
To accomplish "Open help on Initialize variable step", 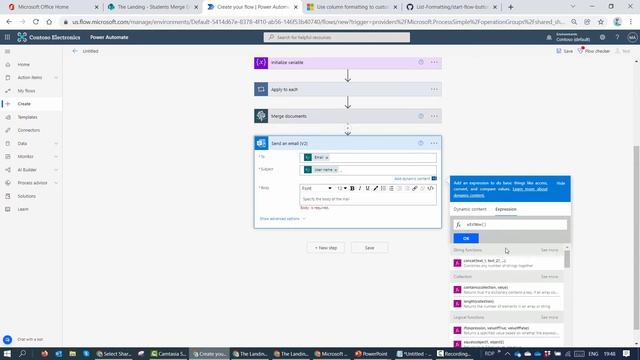I will pyautogui.click(x=421, y=62).
